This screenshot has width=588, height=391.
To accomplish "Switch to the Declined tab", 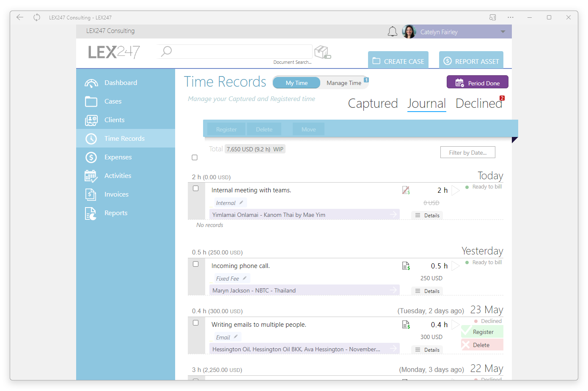I will (x=478, y=104).
